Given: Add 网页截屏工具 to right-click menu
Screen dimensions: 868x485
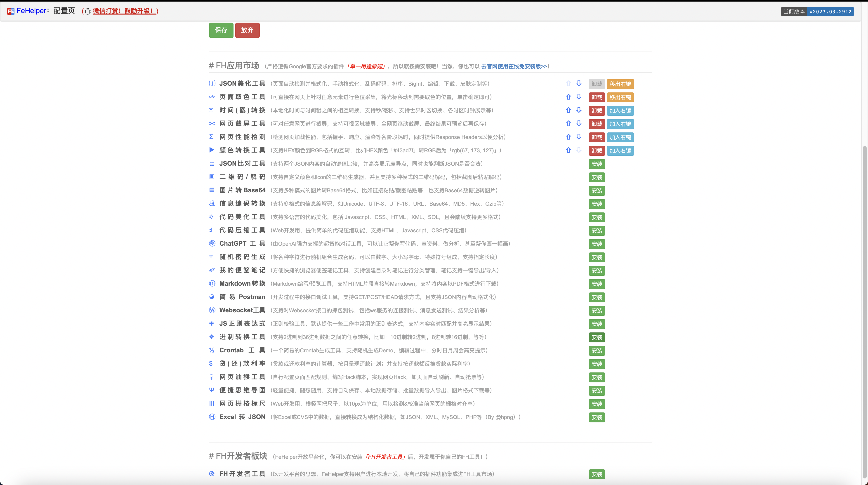Looking at the screenshot, I should [620, 124].
